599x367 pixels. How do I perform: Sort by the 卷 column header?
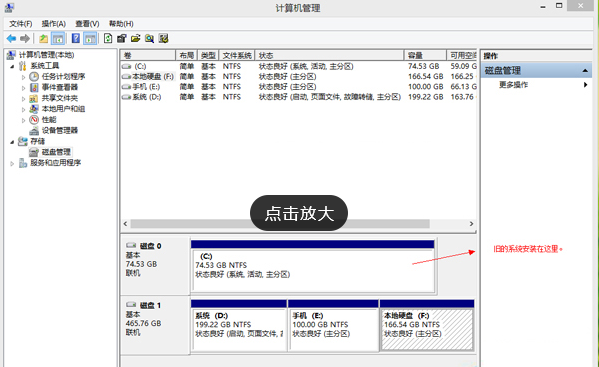(148, 55)
